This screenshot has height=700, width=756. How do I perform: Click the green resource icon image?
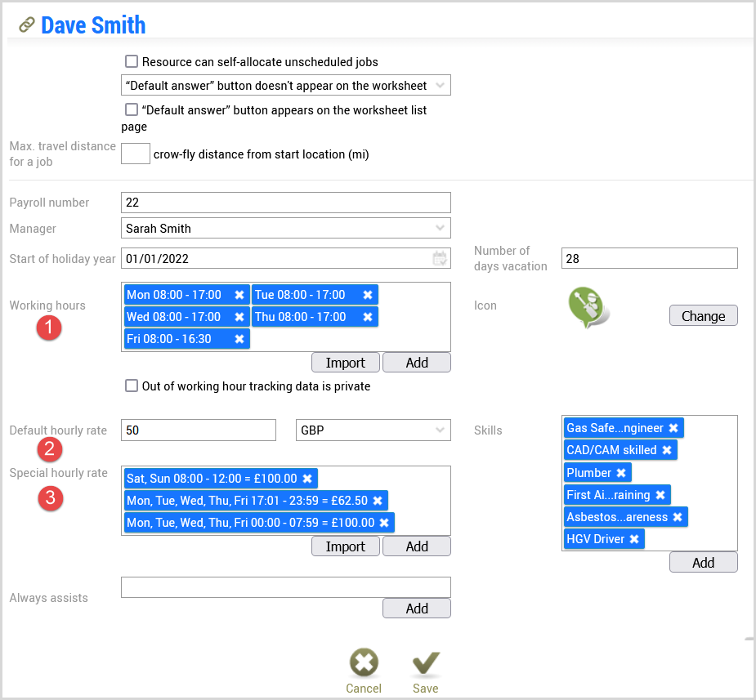point(588,307)
